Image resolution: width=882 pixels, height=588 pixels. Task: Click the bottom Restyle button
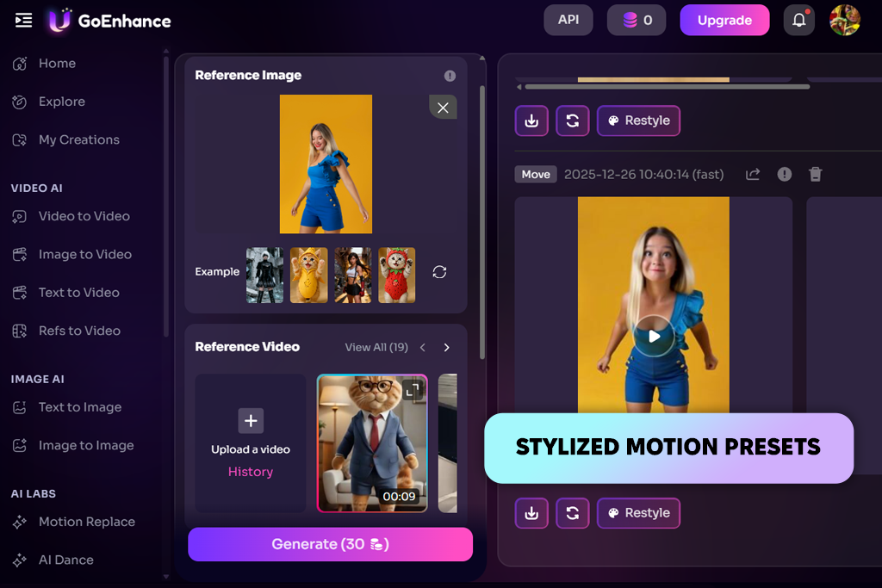pos(638,513)
